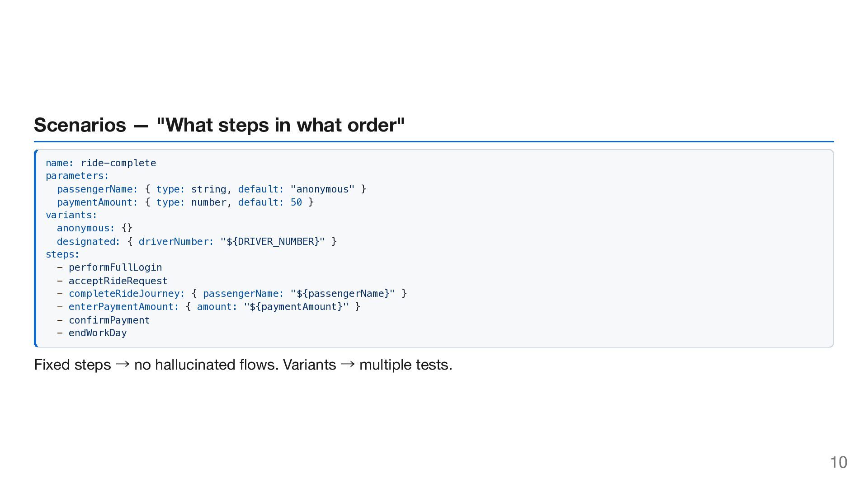
Task: Click the ${DRIVER_NUMBER} placeholder text
Action: pyautogui.click(x=273, y=242)
